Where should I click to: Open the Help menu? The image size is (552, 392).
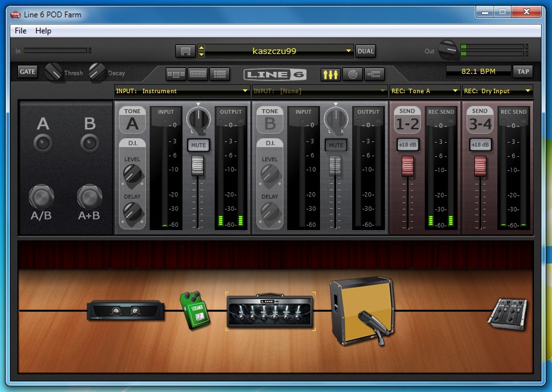[x=43, y=31]
